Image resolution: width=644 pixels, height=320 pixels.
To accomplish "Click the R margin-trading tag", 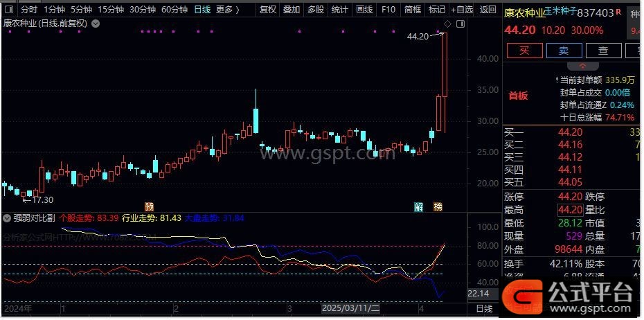I will click(618, 12).
